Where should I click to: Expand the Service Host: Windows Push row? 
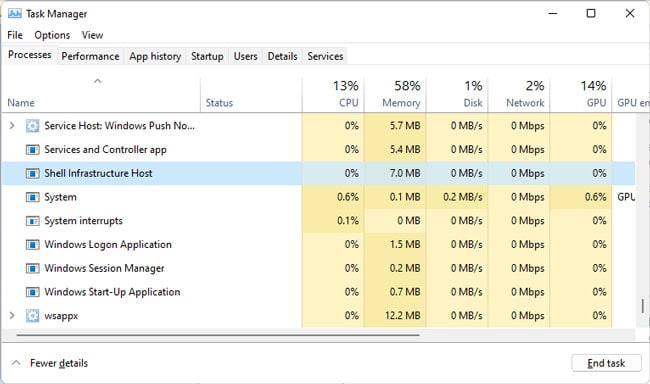coord(12,126)
